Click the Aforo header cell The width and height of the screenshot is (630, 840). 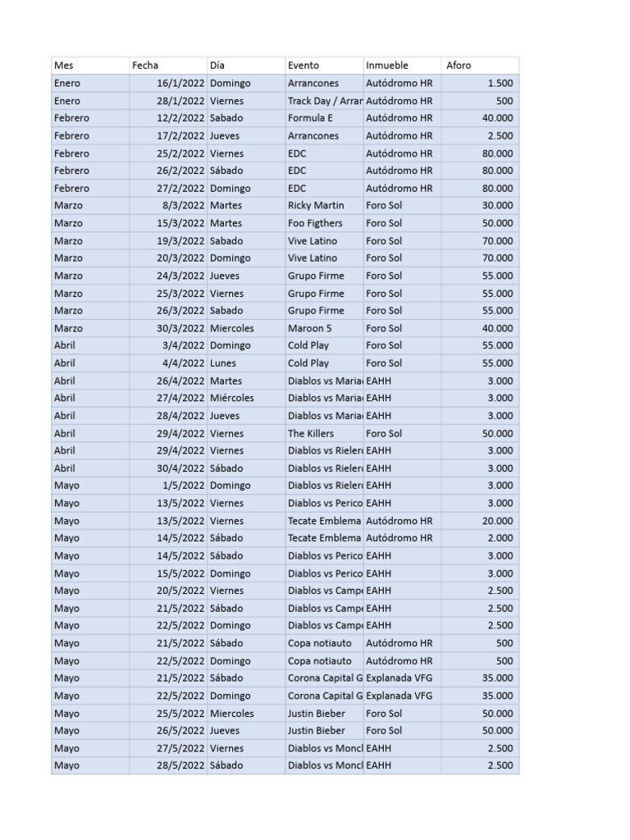(480, 66)
